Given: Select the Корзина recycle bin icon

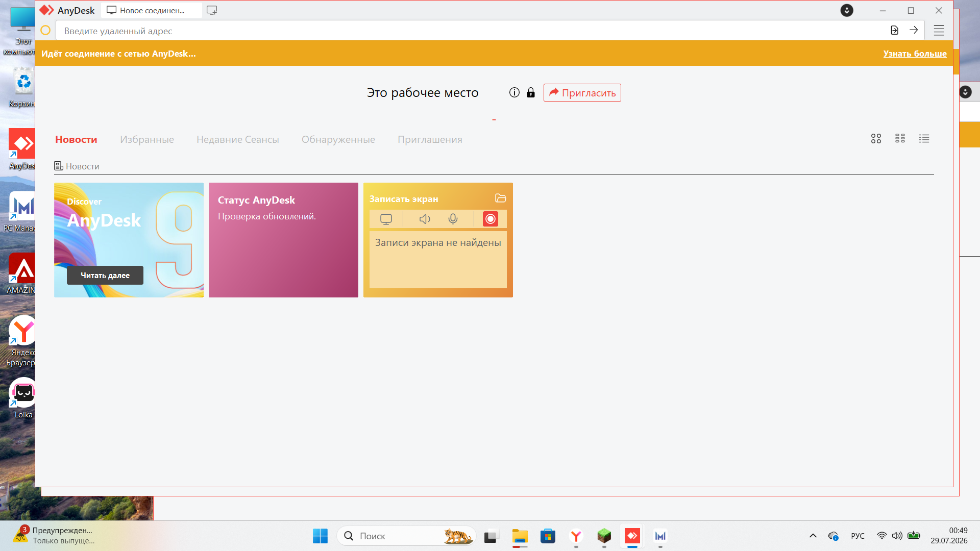Looking at the screenshot, I should click(x=22, y=87).
